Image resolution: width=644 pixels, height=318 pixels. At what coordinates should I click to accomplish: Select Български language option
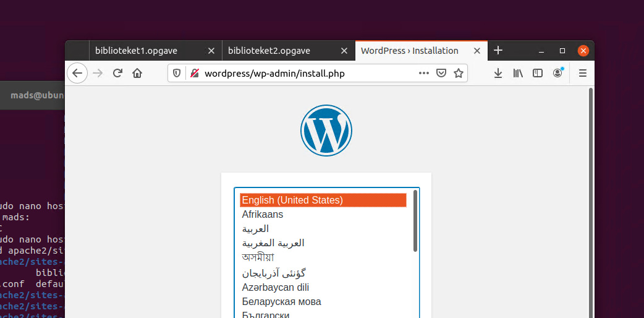pos(323,314)
